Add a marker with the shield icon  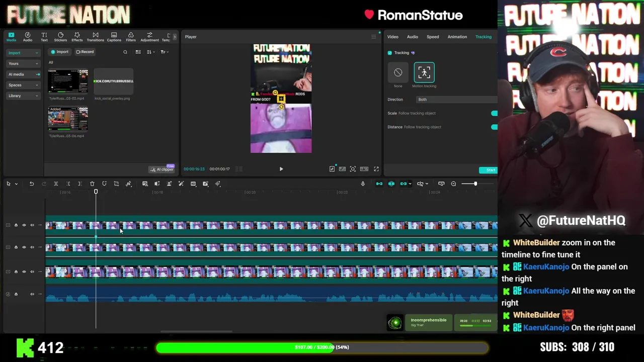(104, 184)
